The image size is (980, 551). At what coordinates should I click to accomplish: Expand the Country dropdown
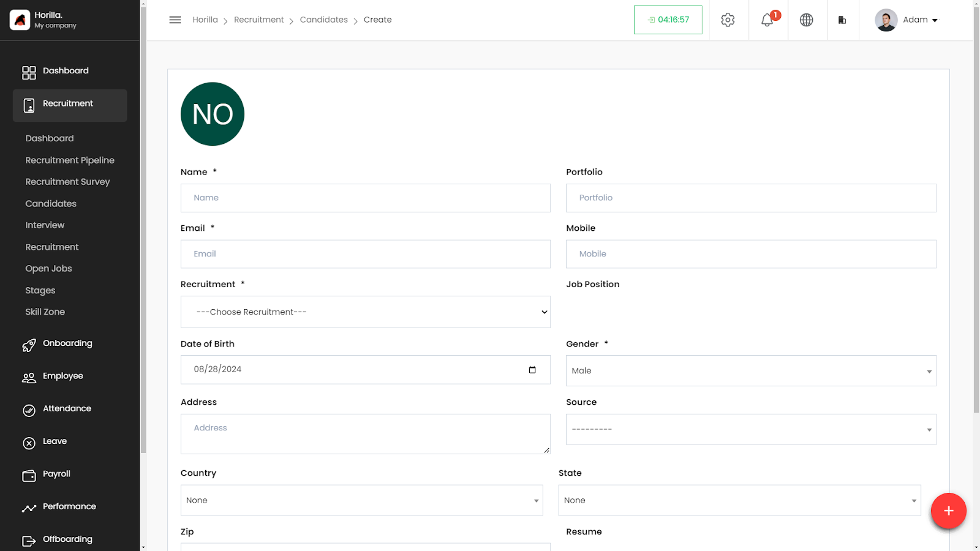(x=362, y=501)
